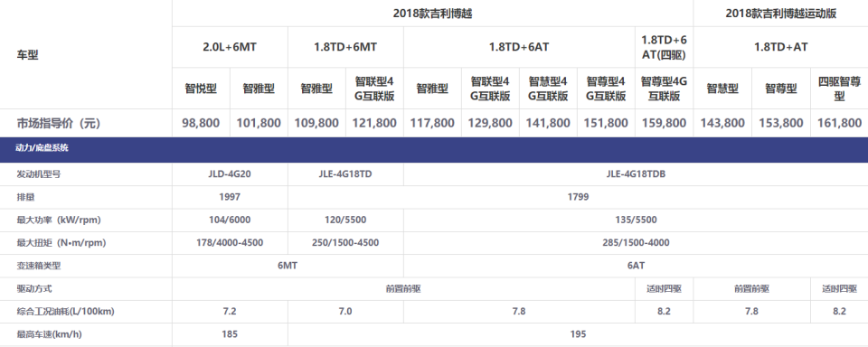This screenshot has height=347, width=868.
Task: Select the 驱动方式 row label
Action: (x=34, y=289)
